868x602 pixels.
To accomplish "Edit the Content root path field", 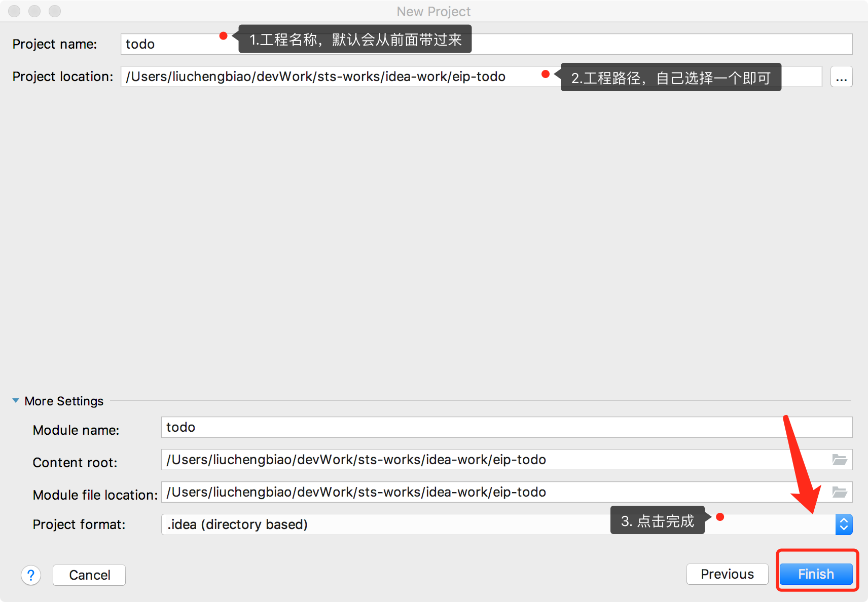I will pyautogui.click(x=507, y=460).
